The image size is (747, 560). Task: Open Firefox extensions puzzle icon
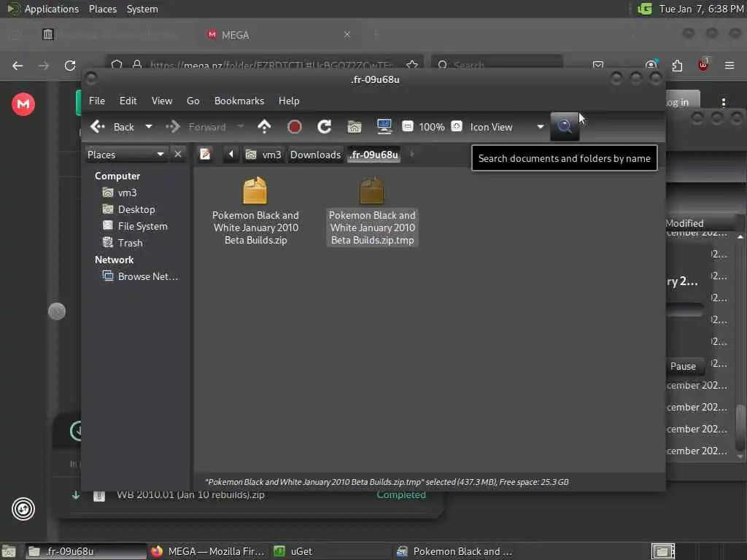click(677, 65)
